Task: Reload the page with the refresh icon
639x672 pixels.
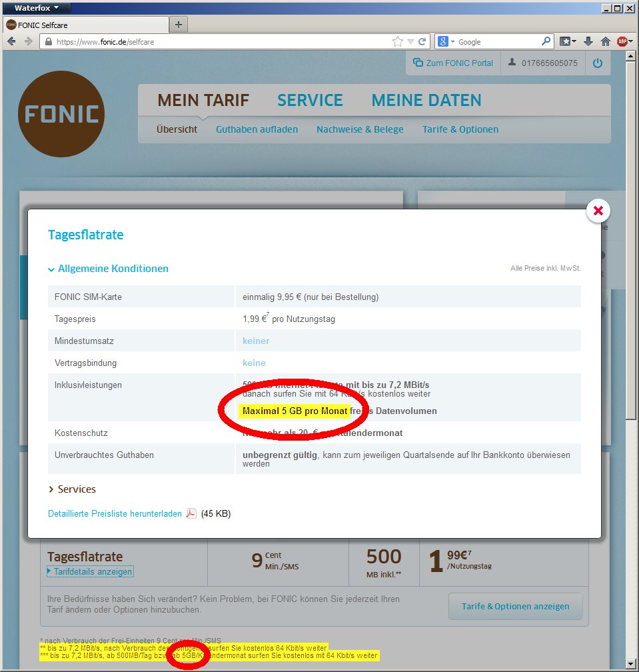Action: pos(422,41)
